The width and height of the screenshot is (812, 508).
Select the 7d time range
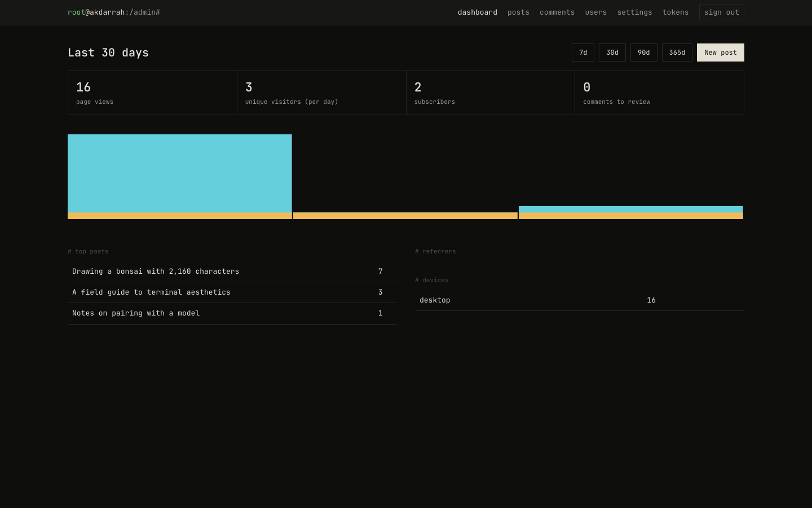[583, 52]
